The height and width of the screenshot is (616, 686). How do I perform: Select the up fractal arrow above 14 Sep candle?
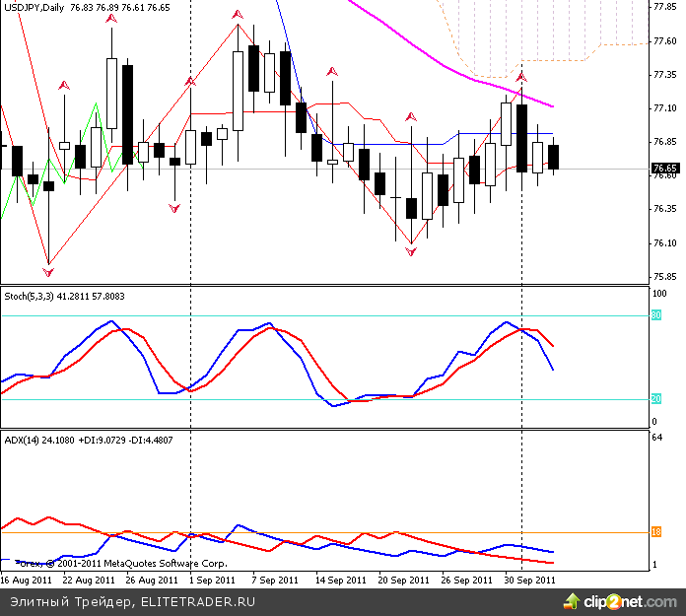(332, 72)
